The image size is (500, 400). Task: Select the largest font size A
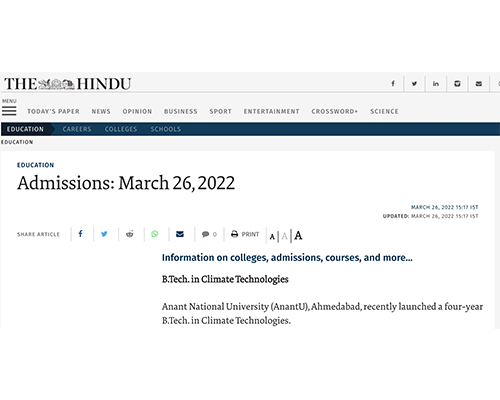(298, 236)
